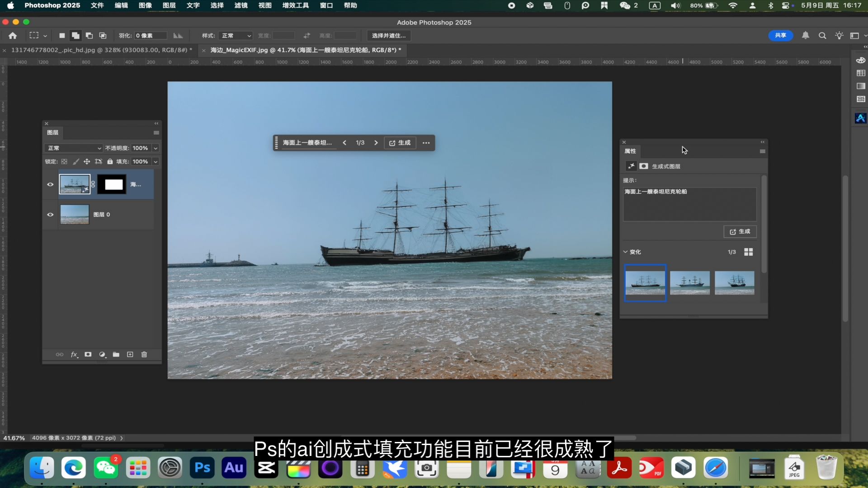Switch variations to grid view
The height and width of the screenshot is (488, 868).
pyautogui.click(x=749, y=252)
